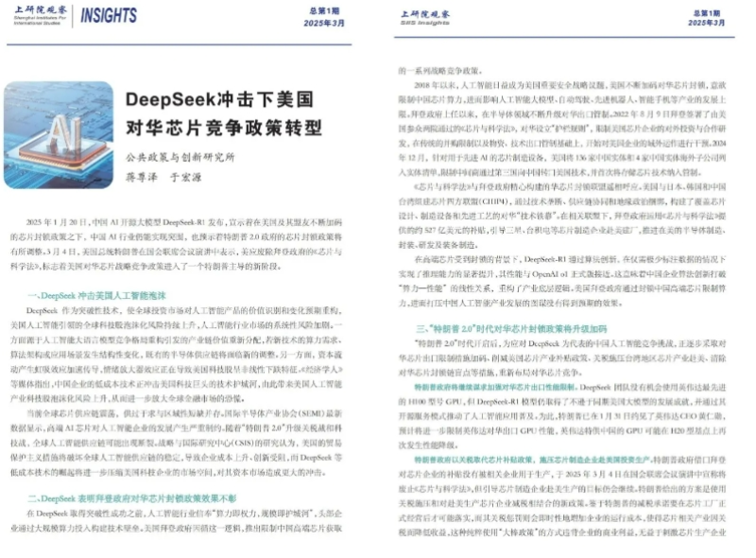Click paragraph starting 《芯片与科学法》与拜登政府
The height and width of the screenshot is (558, 756).
[562, 216]
